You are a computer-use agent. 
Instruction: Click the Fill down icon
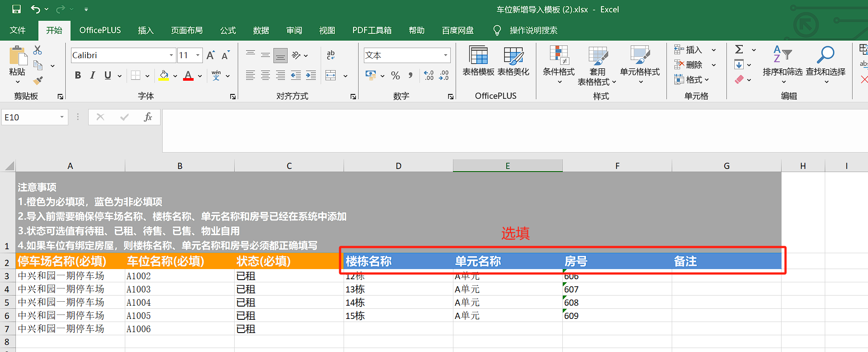coord(739,65)
